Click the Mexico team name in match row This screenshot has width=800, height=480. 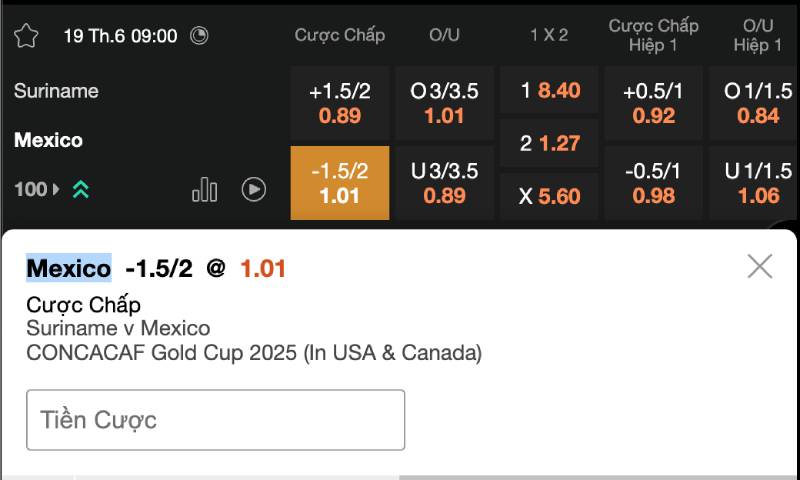(x=48, y=140)
